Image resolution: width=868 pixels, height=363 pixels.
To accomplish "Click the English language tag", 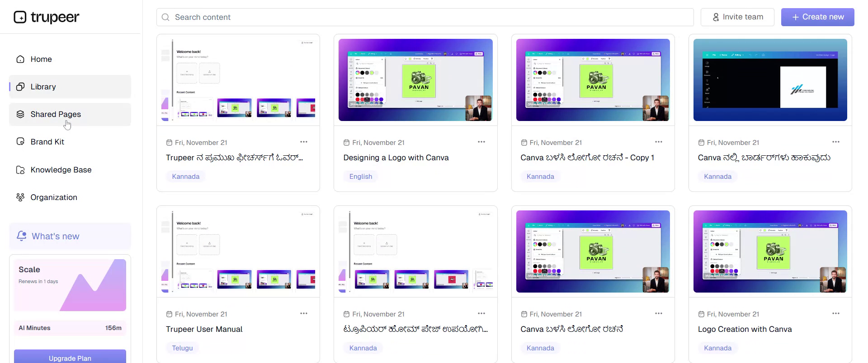I will 361,177.
